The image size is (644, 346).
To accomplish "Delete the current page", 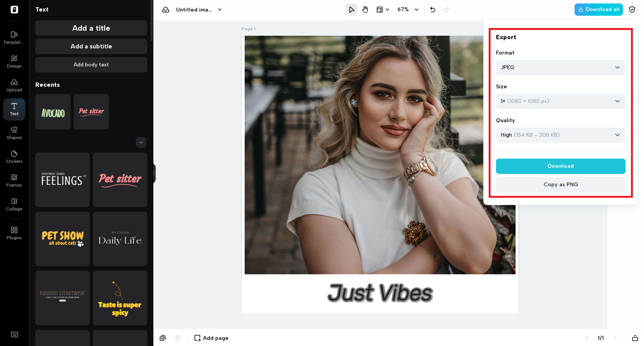I will [178, 338].
